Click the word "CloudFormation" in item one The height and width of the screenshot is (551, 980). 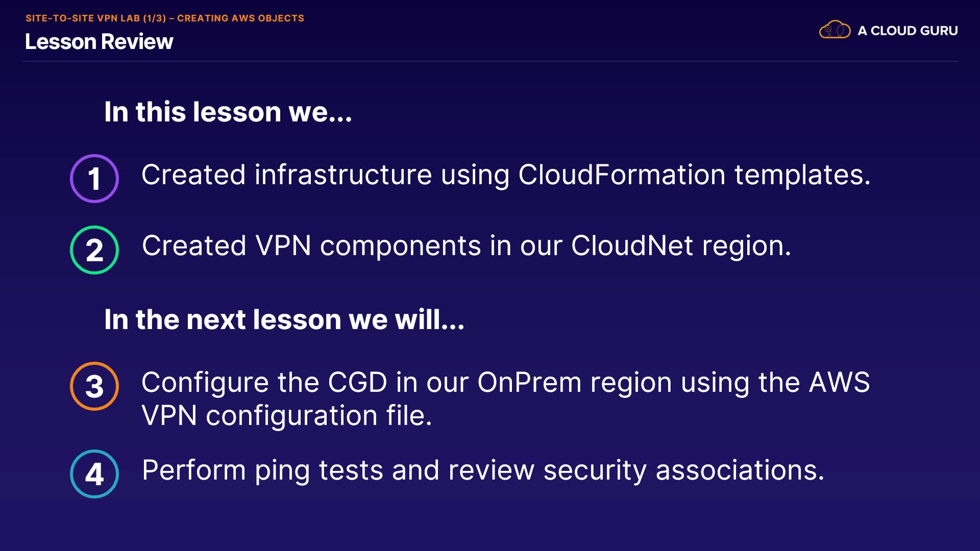(622, 175)
